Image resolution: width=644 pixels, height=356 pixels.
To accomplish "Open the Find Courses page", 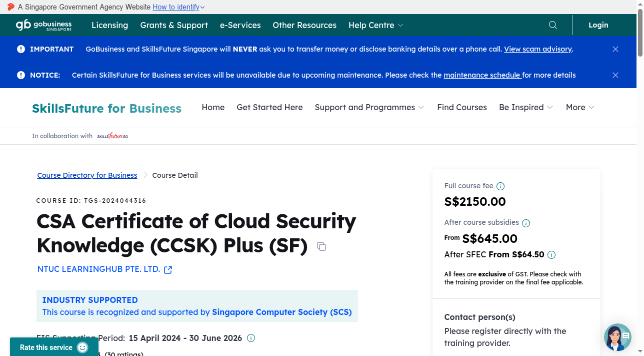I will pyautogui.click(x=462, y=107).
